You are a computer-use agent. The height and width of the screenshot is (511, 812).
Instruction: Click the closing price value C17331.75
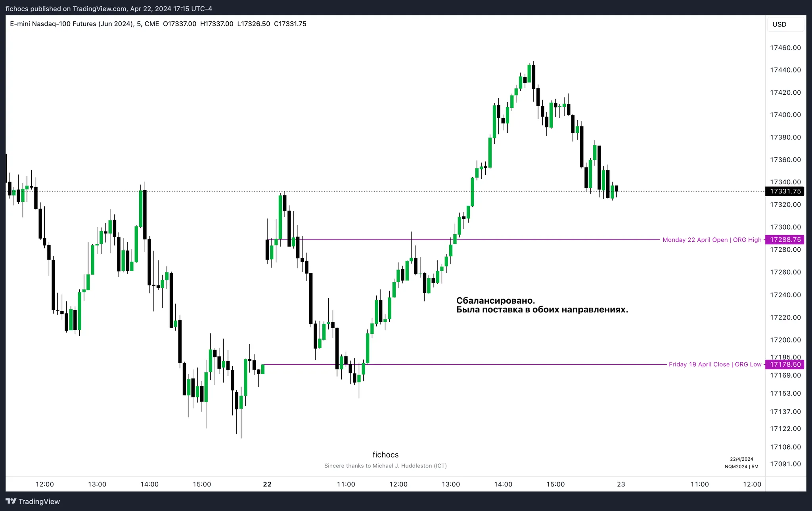(290, 24)
